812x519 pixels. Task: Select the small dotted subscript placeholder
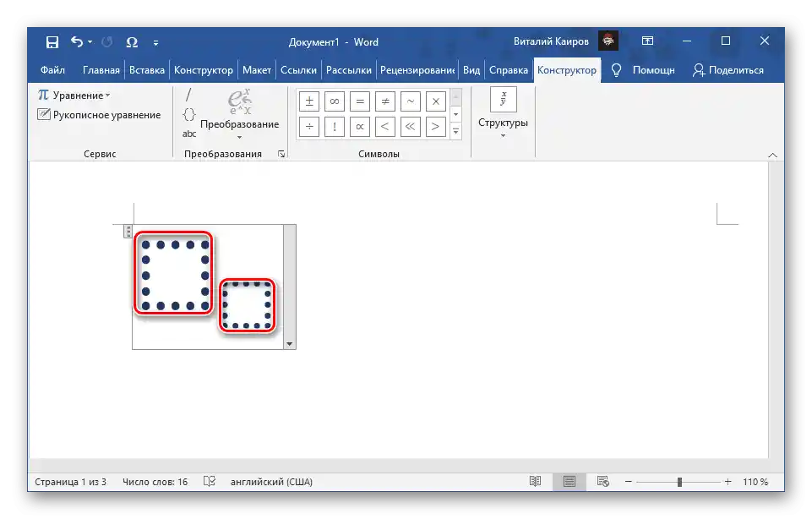[x=247, y=306]
